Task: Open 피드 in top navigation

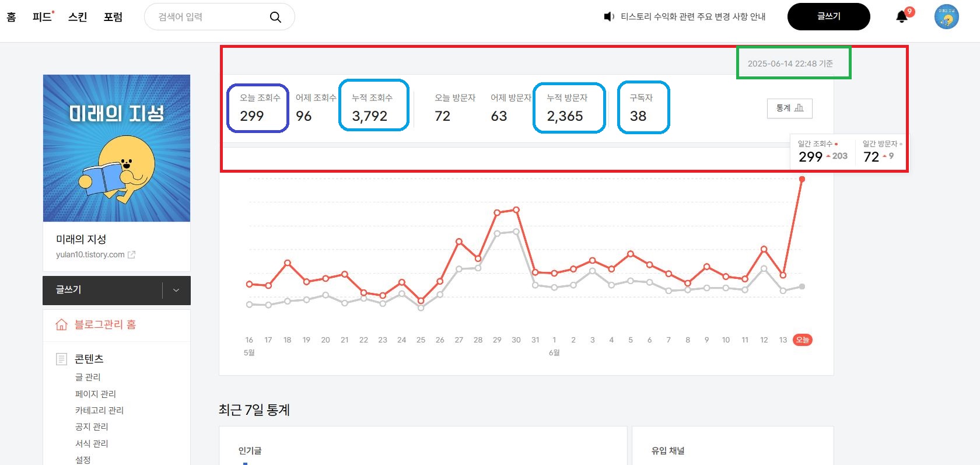Action: tap(42, 17)
